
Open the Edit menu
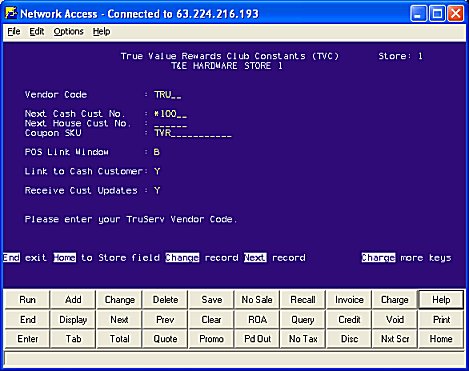37,32
